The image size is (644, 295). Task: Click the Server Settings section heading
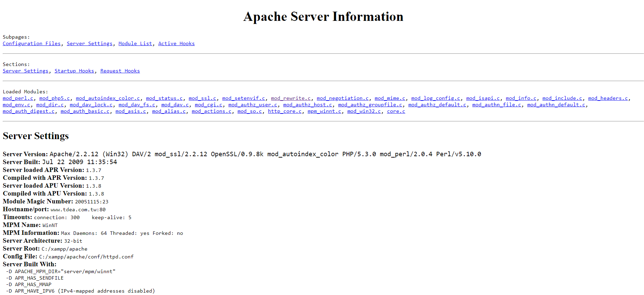(x=36, y=136)
